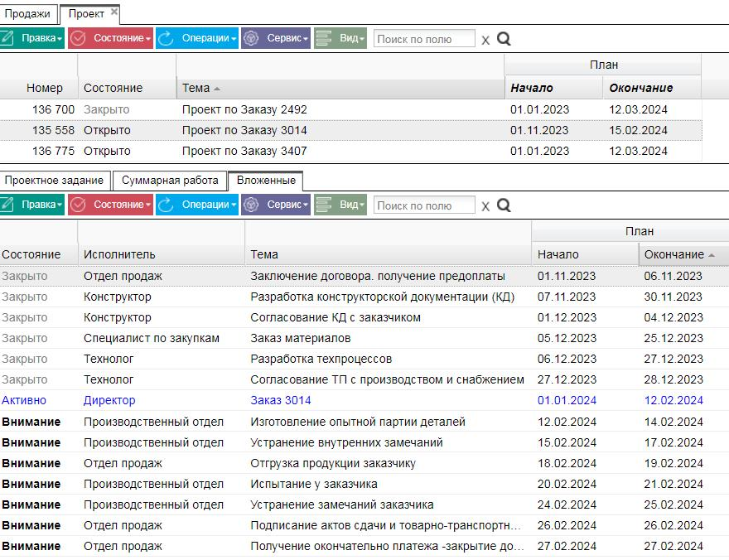Viewport: 729px width, 560px height.
Task: Clear the lower search field with X
Action: pyautogui.click(x=485, y=206)
